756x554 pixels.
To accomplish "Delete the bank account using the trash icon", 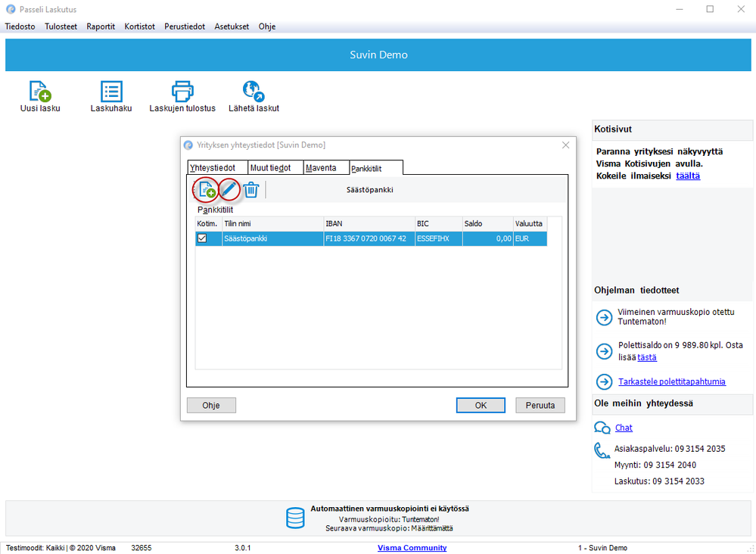I will tap(251, 189).
